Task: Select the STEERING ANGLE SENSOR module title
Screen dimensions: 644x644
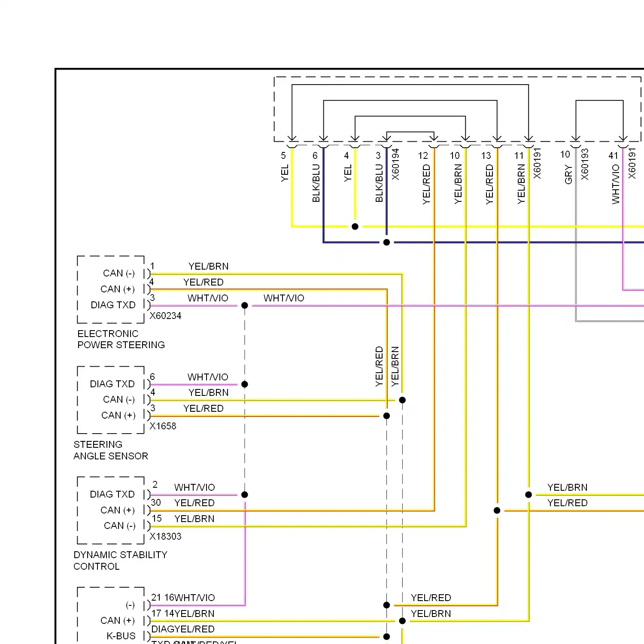Action: 111,450
